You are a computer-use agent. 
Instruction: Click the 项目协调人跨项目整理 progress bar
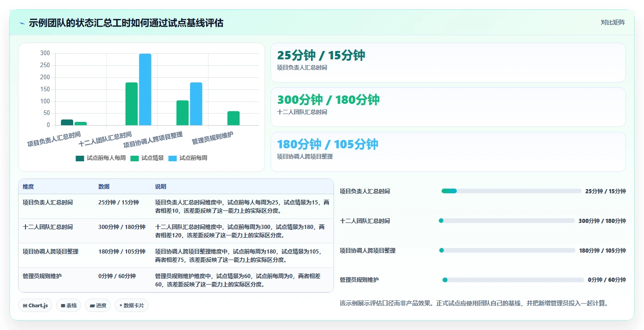tap(507, 250)
